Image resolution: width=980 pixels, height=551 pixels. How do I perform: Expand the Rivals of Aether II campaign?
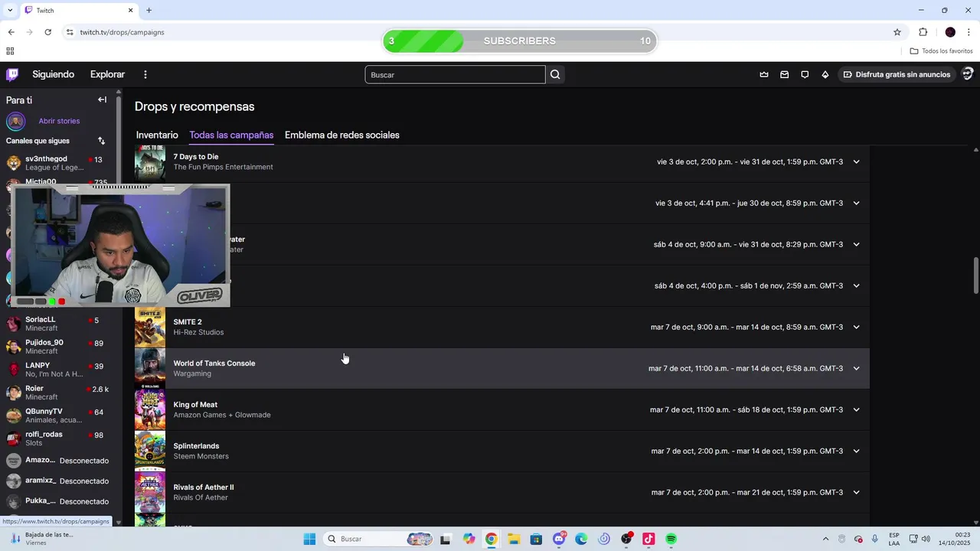[x=856, y=492]
